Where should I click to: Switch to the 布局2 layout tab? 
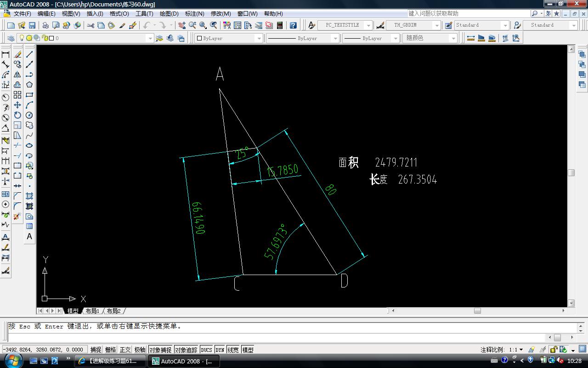coord(113,311)
